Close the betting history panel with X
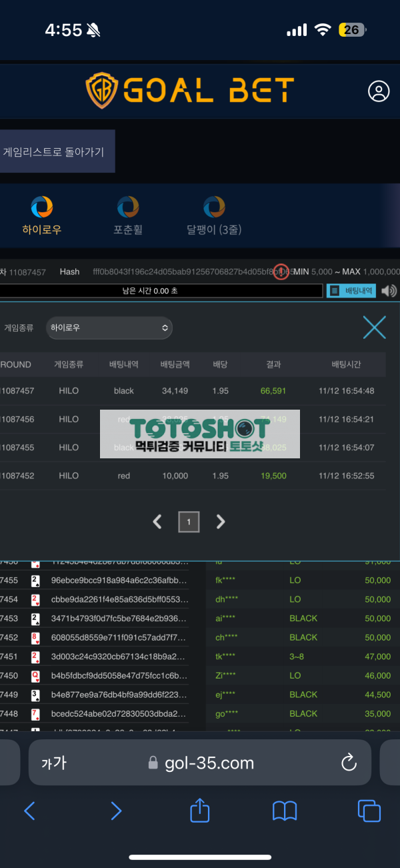 tap(374, 328)
